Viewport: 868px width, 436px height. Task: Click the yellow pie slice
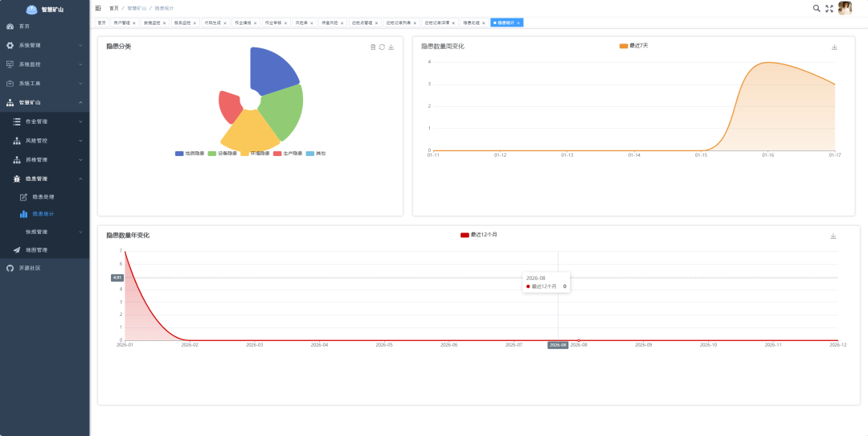250,130
